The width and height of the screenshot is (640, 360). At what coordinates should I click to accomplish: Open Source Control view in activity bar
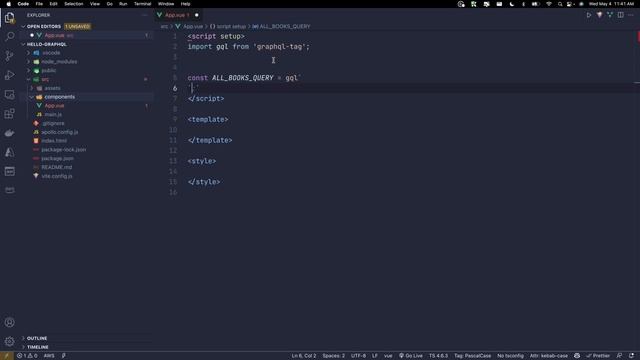[9, 56]
